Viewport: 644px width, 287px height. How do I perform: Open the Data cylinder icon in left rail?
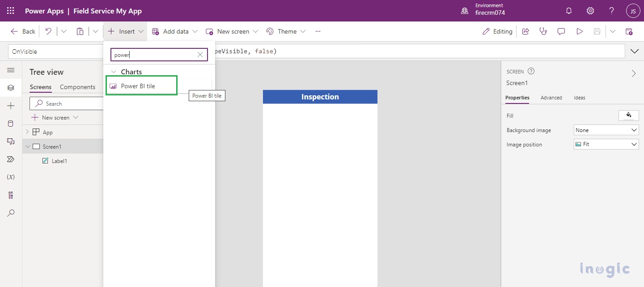click(11, 124)
